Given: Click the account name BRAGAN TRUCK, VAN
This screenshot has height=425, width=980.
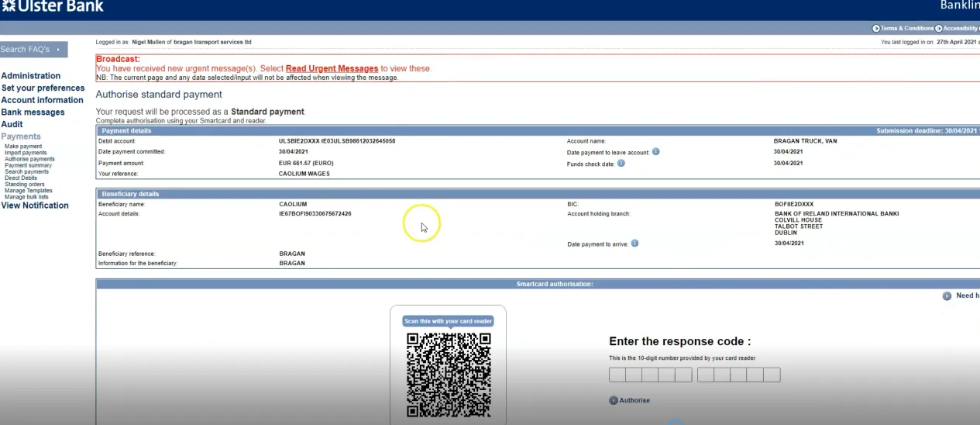Looking at the screenshot, I should coord(805,141).
